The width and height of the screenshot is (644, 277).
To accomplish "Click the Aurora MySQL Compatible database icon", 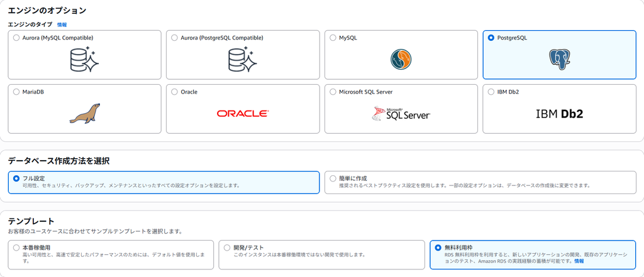I will coord(84,59).
